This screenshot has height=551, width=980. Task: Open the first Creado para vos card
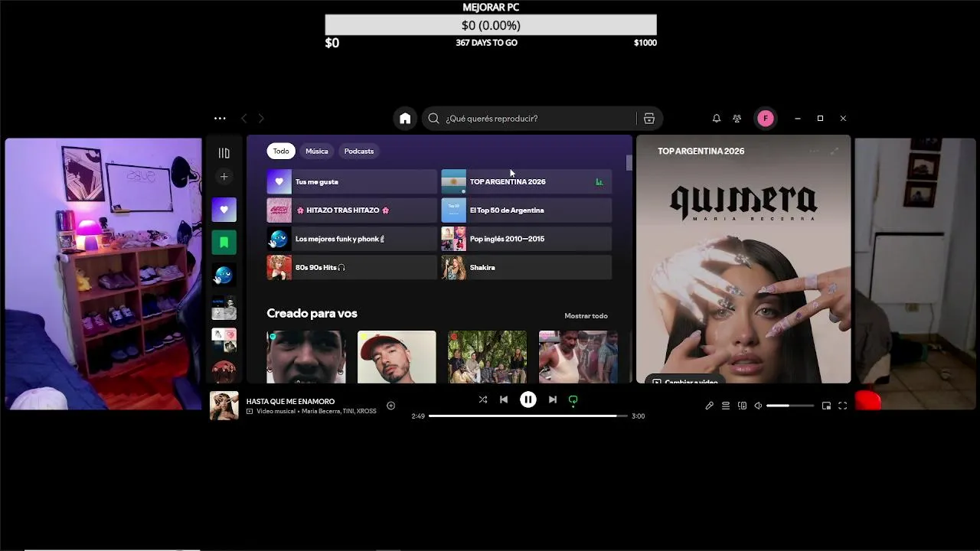306,357
